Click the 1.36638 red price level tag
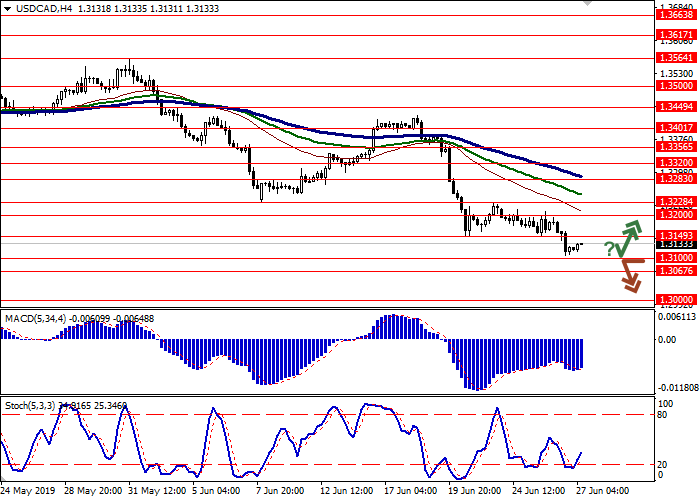700x500 pixels. point(676,15)
